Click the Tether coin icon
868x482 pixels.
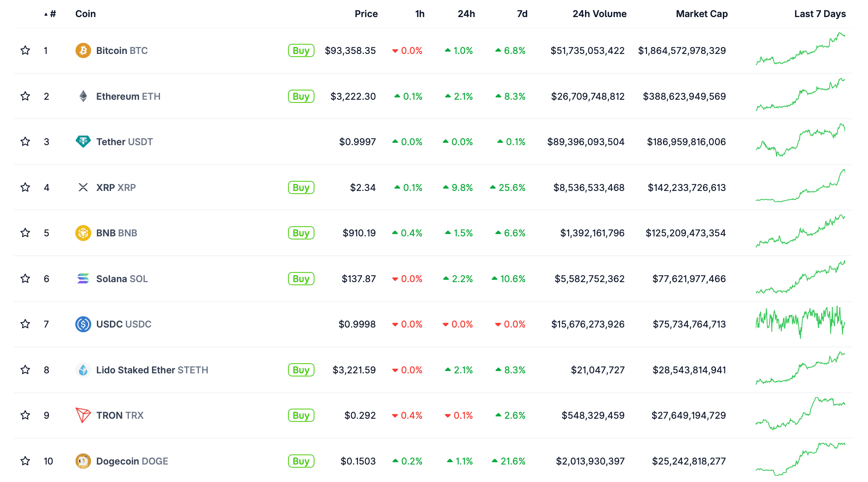83,142
